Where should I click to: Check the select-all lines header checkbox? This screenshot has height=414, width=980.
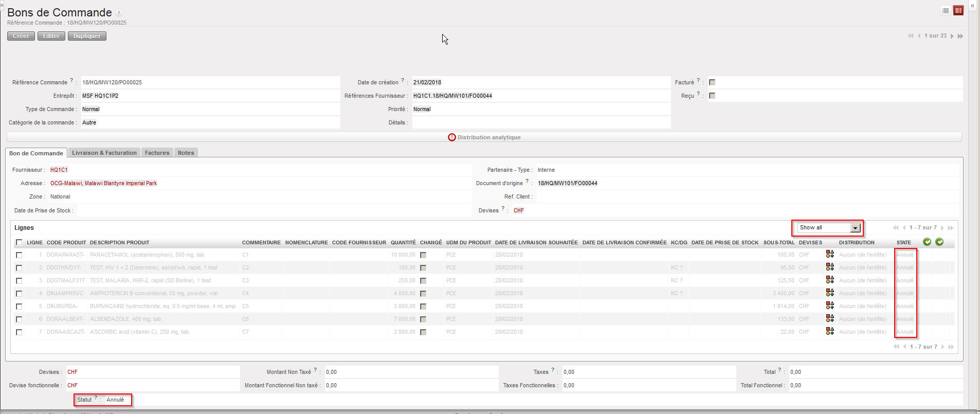[x=19, y=242]
